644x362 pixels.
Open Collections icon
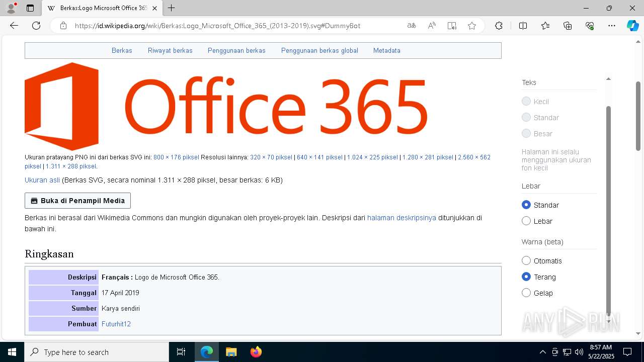pos(568,26)
